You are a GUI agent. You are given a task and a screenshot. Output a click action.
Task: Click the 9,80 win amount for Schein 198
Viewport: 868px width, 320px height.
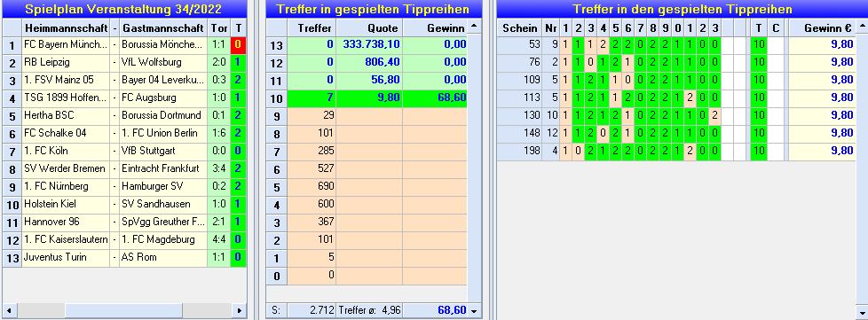pyautogui.click(x=823, y=151)
